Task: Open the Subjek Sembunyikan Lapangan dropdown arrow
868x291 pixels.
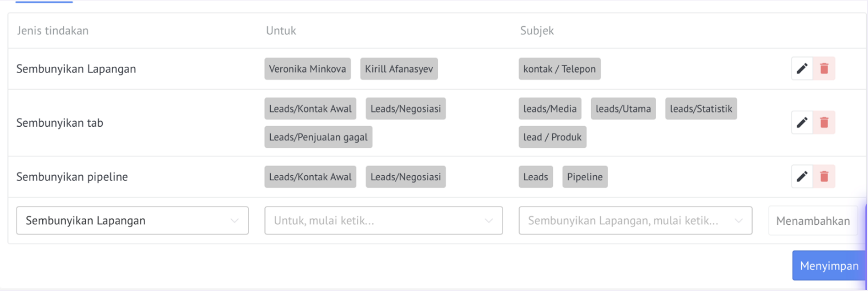Action: [738, 221]
